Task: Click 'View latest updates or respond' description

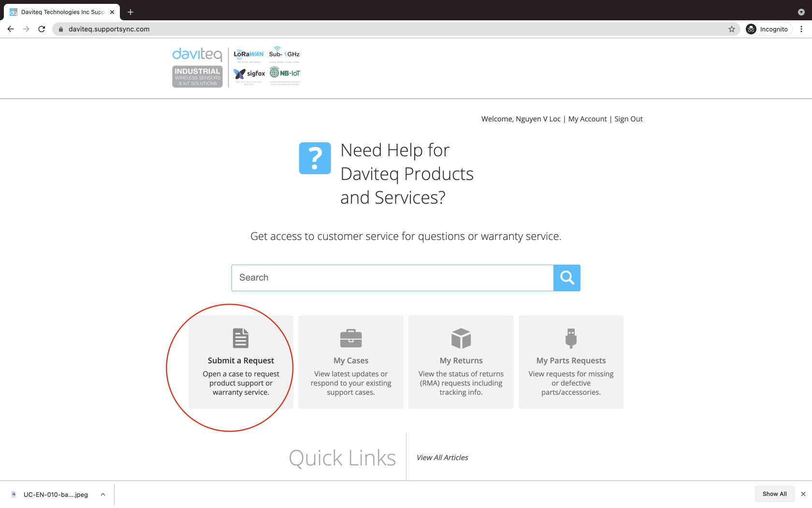Action: (351, 383)
